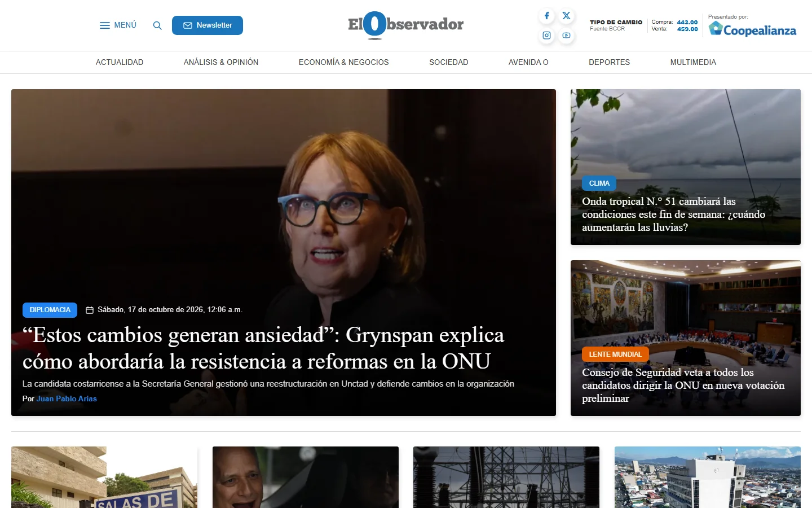Open the AVENIDA O section
The height and width of the screenshot is (508, 812).
(528, 62)
